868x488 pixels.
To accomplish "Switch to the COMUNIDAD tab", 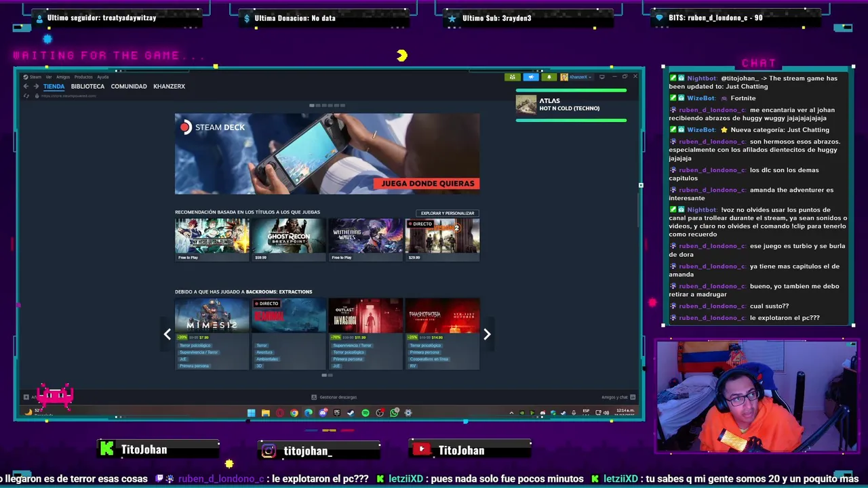I will click(x=129, y=86).
